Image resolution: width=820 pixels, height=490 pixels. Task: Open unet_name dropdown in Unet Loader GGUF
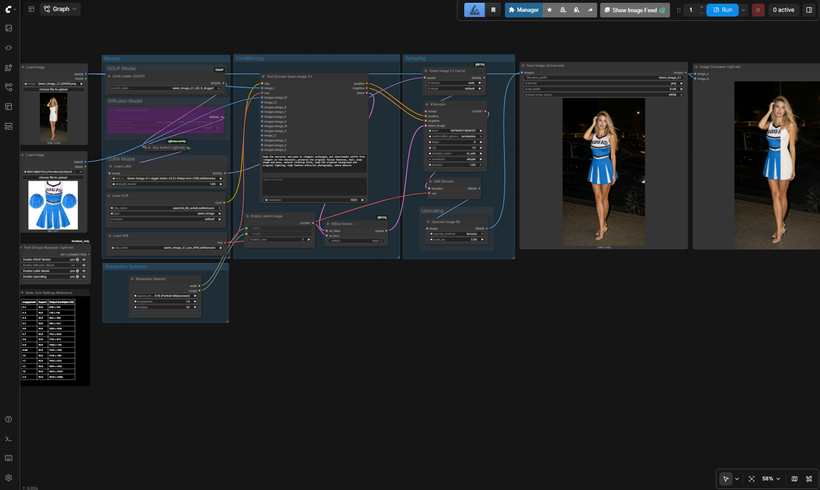pos(166,88)
